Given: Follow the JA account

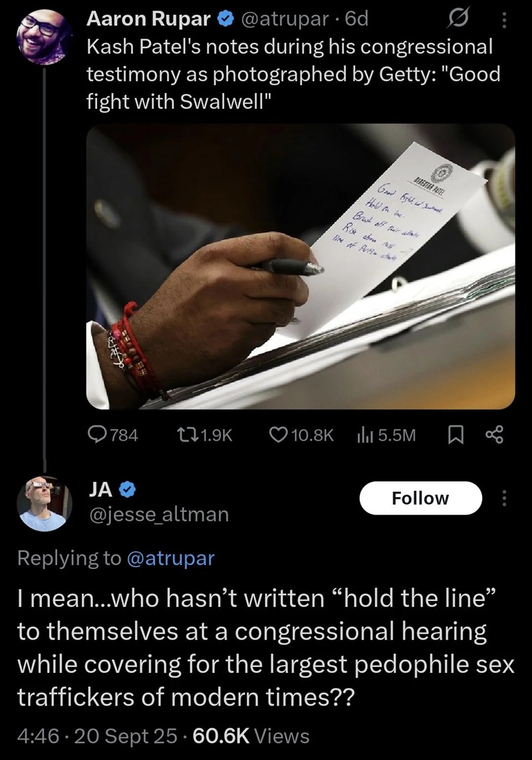Looking at the screenshot, I should click(x=420, y=498).
